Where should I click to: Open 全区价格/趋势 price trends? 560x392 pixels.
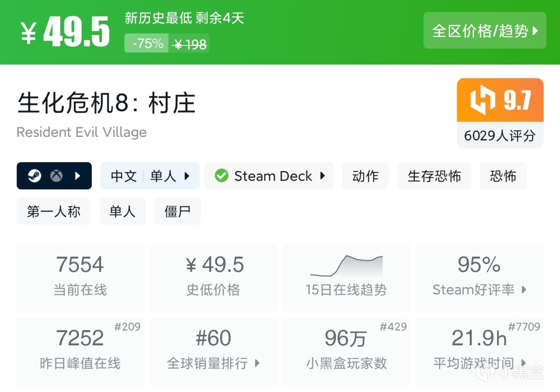(x=485, y=31)
